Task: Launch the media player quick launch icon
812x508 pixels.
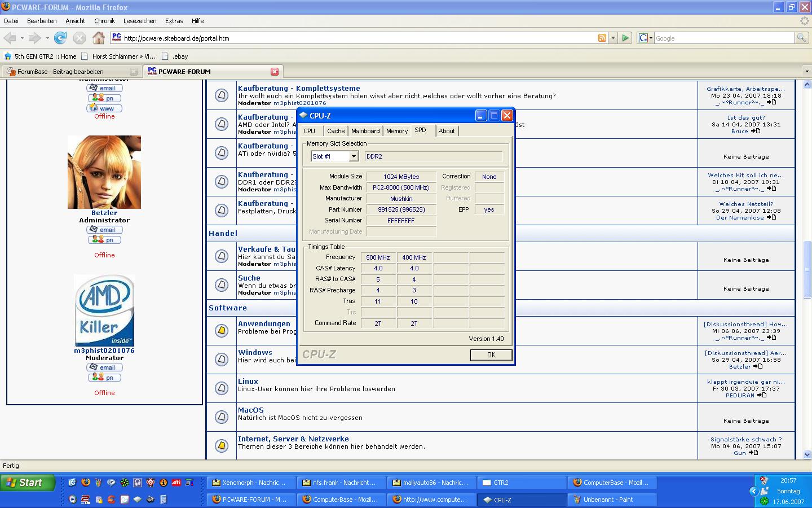Action: (73, 500)
